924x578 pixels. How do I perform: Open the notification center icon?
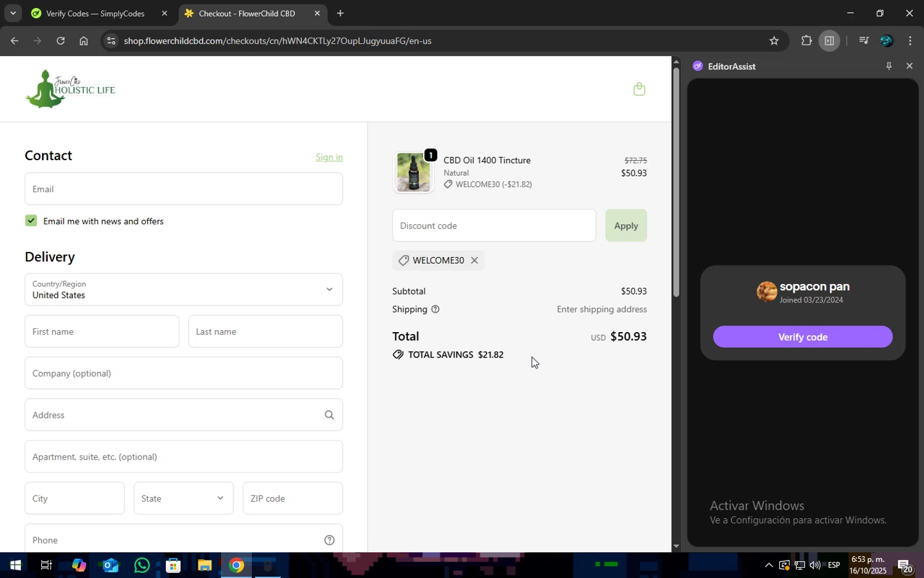click(x=904, y=566)
